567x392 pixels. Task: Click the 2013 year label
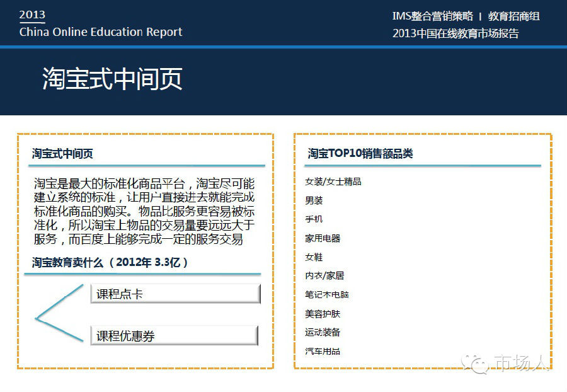coord(32,15)
